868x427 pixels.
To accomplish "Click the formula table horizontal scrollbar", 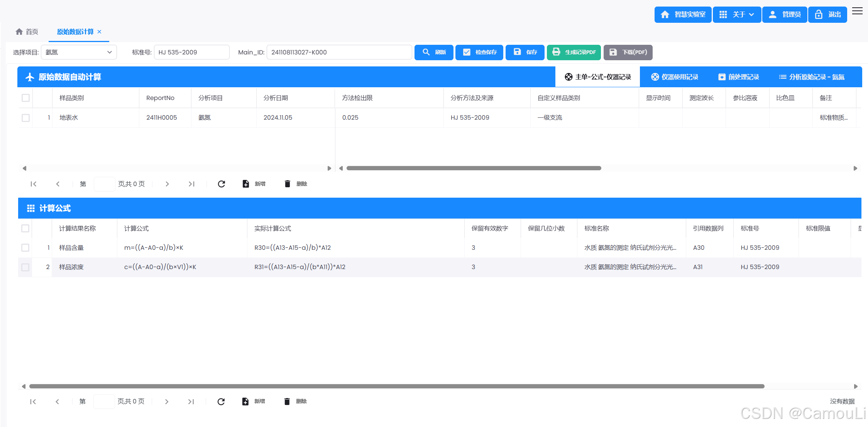I will 397,386.
